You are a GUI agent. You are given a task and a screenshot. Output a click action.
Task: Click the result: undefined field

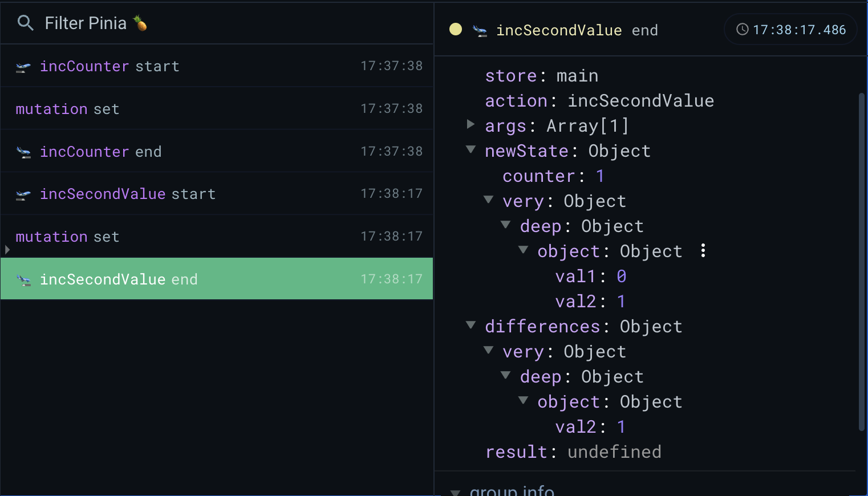tap(573, 452)
